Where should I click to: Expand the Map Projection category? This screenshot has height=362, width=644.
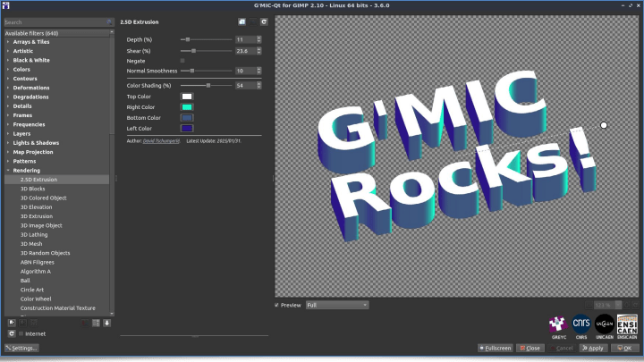click(8, 152)
